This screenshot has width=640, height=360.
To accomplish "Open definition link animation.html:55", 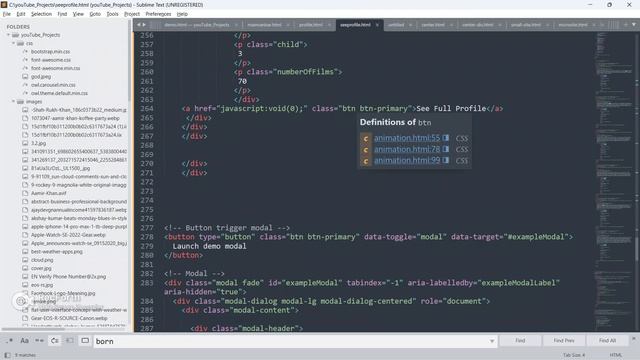I will (x=407, y=138).
